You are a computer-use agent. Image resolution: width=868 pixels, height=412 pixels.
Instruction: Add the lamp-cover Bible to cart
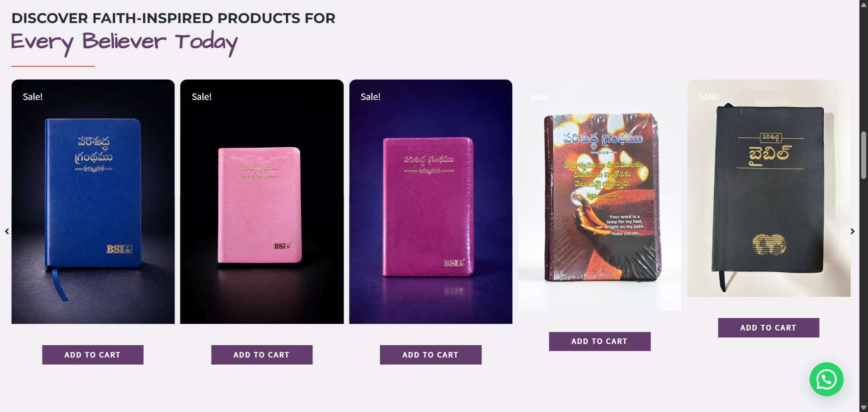599,341
